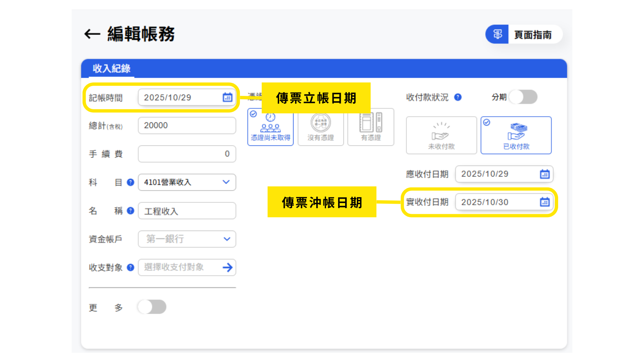Click arrow in 收支對象 field
644x362 pixels.
point(227,267)
